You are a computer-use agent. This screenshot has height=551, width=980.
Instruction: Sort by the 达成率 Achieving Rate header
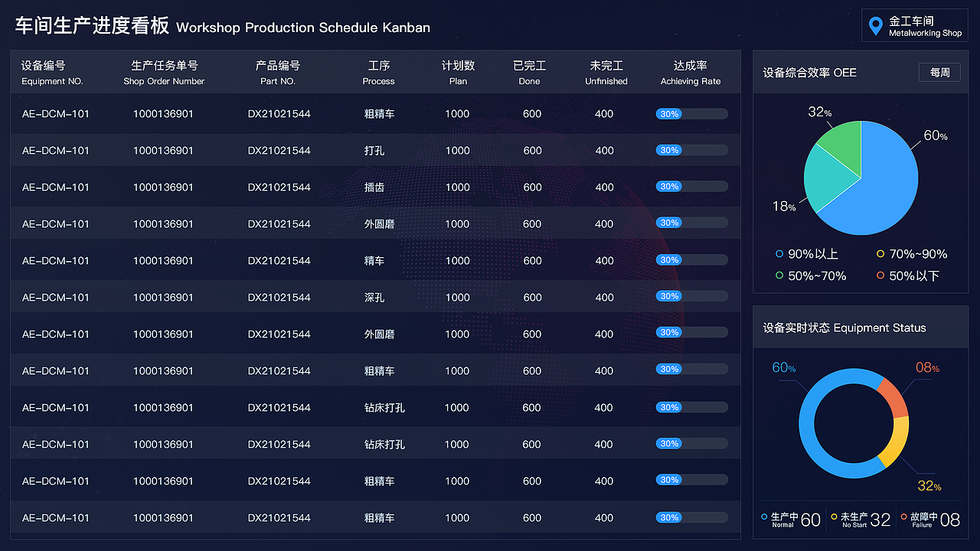690,73
